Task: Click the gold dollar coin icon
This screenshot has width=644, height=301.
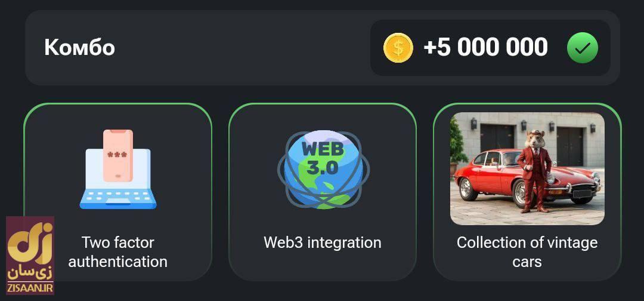Action: pyautogui.click(x=398, y=48)
